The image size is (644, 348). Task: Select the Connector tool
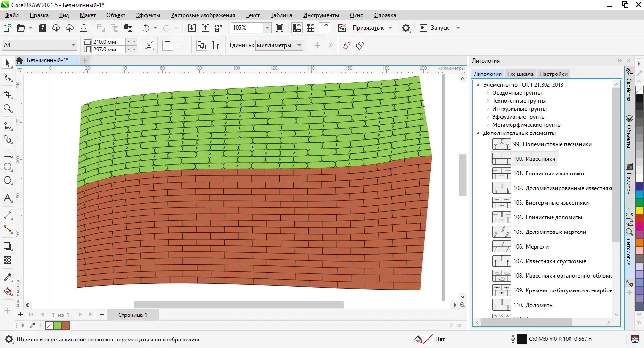(x=8, y=229)
